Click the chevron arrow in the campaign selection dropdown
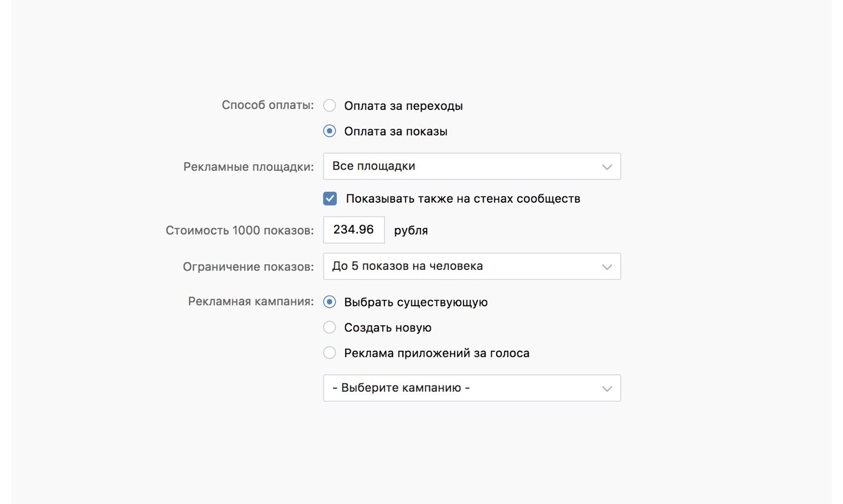The width and height of the screenshot is (843, 504). pos(607,389)
